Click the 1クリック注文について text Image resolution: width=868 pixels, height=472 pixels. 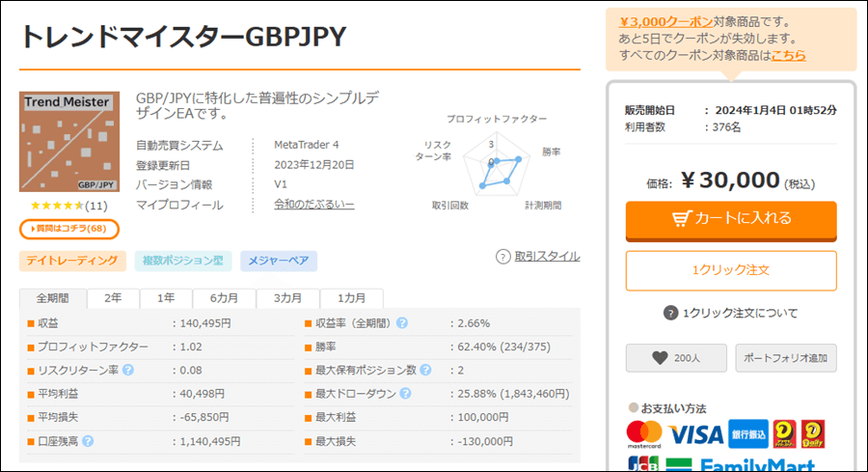740,313
